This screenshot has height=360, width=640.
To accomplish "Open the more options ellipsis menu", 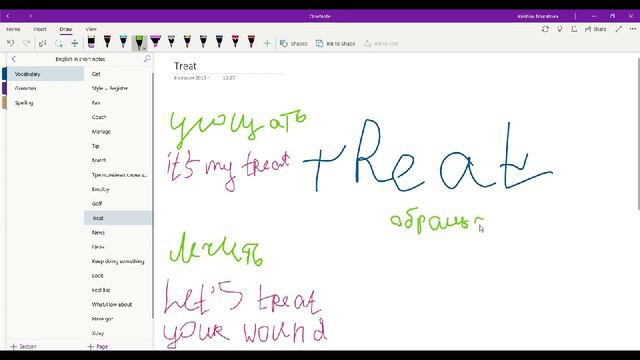I will 633,29.
